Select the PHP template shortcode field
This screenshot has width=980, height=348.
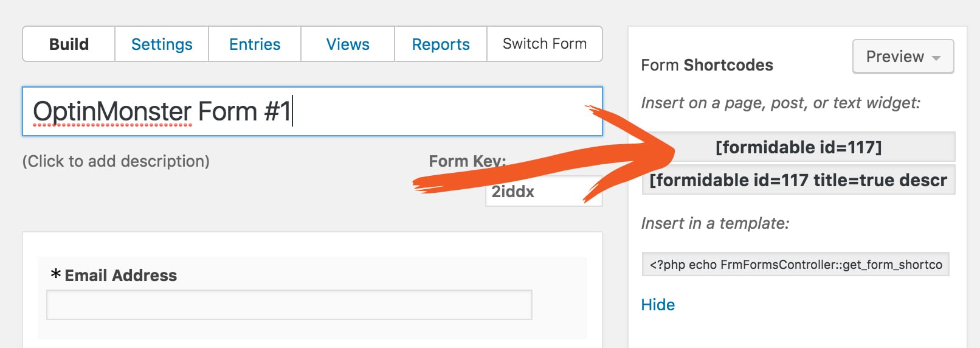(x=795, y=264)
